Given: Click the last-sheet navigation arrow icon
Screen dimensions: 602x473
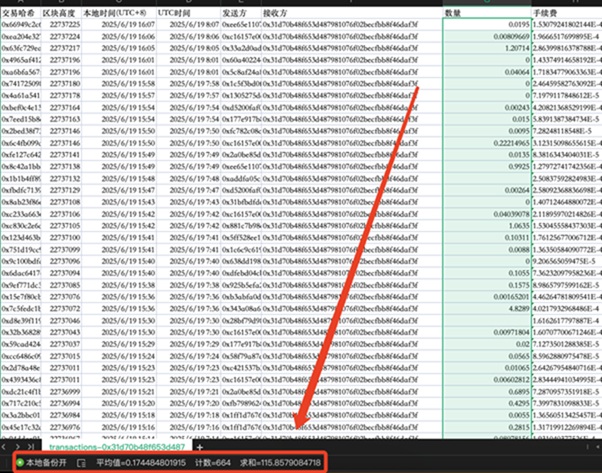Looking at the screenshot, I should [x=30, y=447].
